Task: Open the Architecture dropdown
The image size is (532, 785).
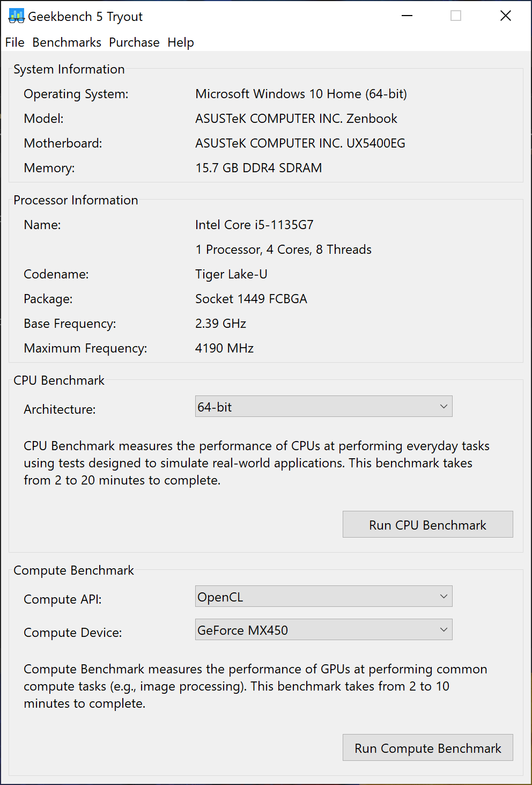Action: 323,406
